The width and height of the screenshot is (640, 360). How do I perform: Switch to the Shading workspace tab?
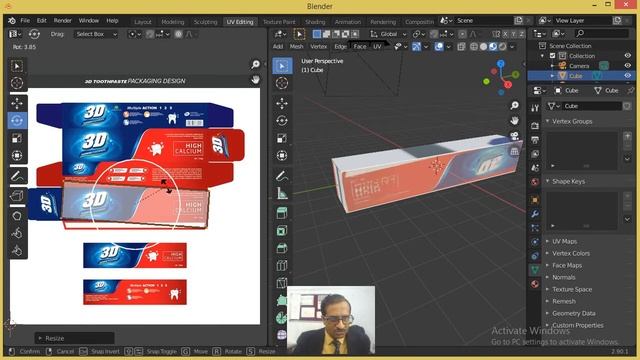pos(315,22)
